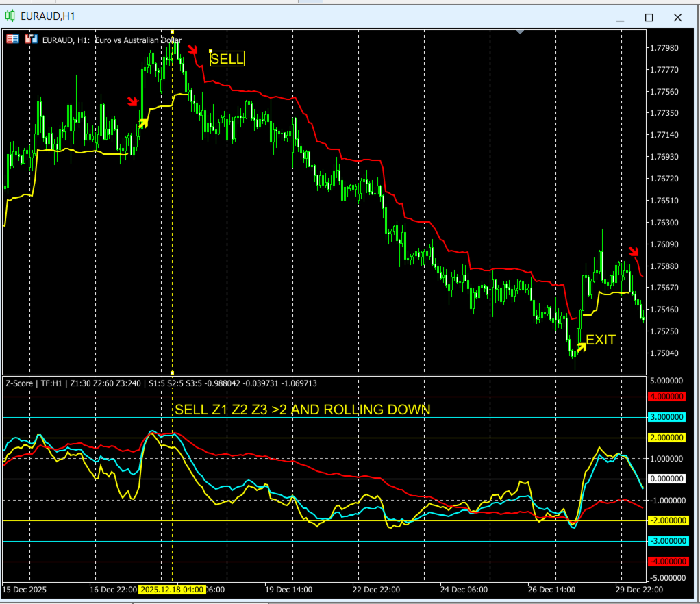
Task: Click the 1.75460 price scale value
Action: [x=664, y=310]
